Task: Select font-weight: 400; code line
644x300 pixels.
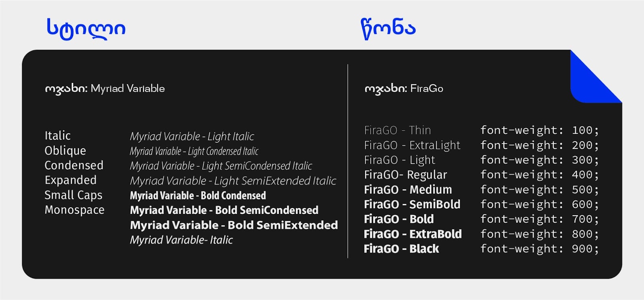Action: (539, 175)
